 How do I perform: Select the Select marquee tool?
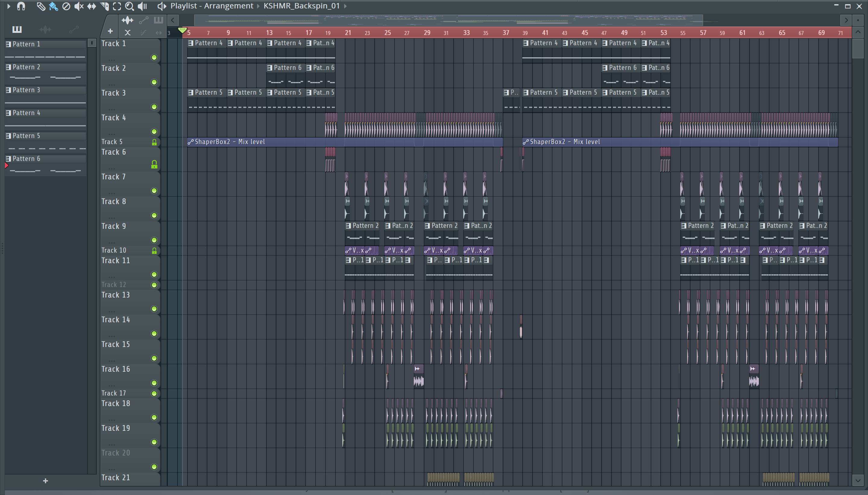[117, 6]
